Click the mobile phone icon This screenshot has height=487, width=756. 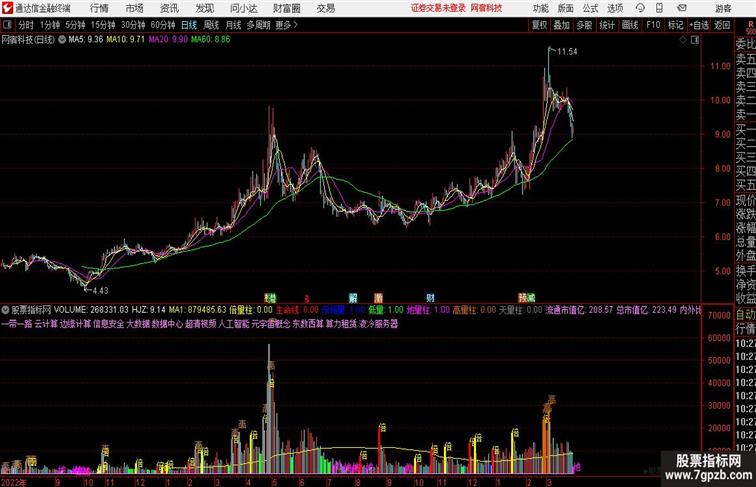coord(659,8)
